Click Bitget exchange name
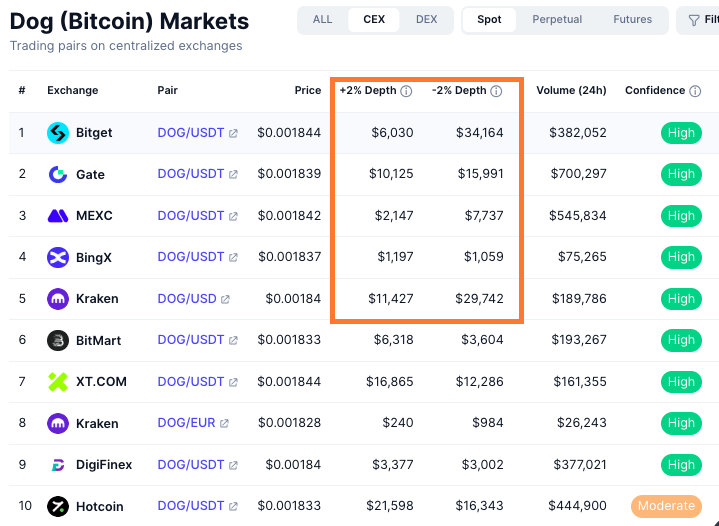The image size is (719, 526). [x=94, y=133]
